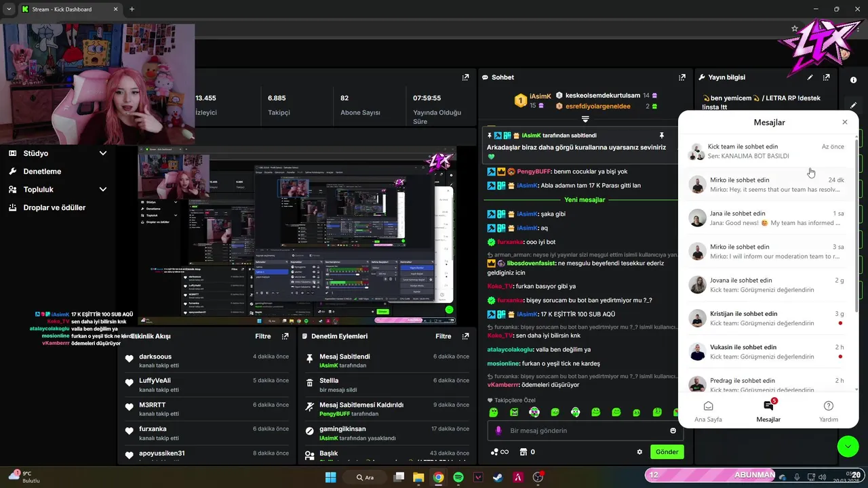Expand the chat leaderboard toggle below iAsimK
This screenshot has width=868, height=488.
(x=586, y=119)
